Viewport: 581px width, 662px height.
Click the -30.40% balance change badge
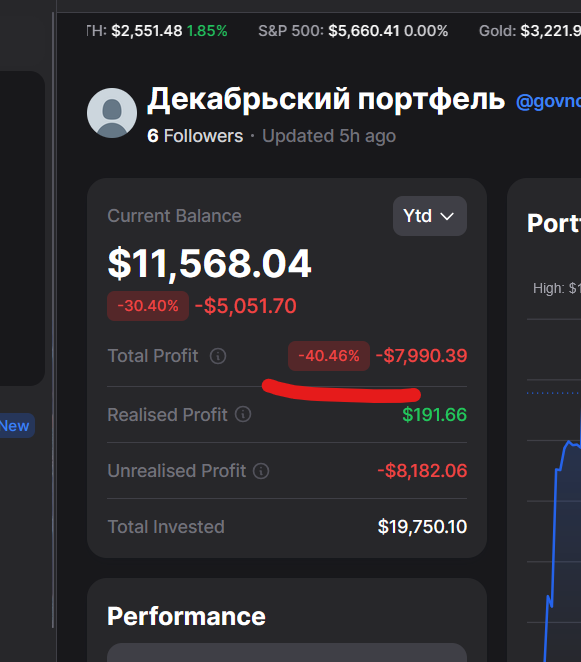[148, 306]
